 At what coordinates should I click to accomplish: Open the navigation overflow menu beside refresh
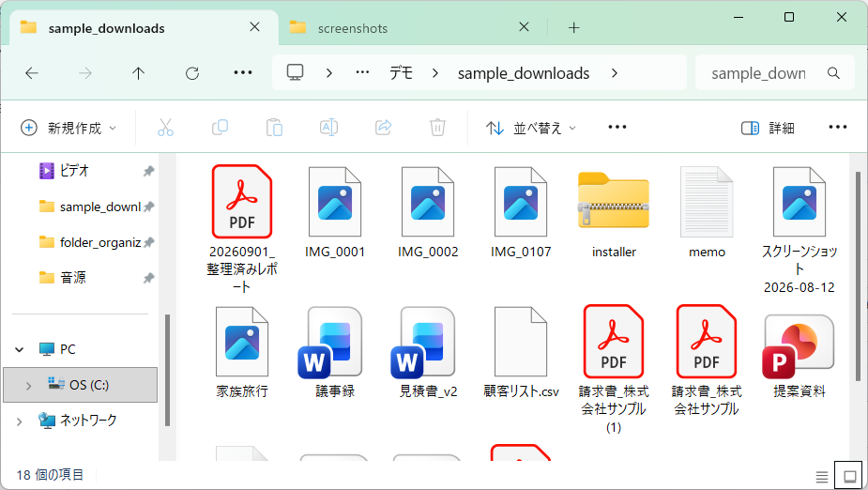[243, 72]
